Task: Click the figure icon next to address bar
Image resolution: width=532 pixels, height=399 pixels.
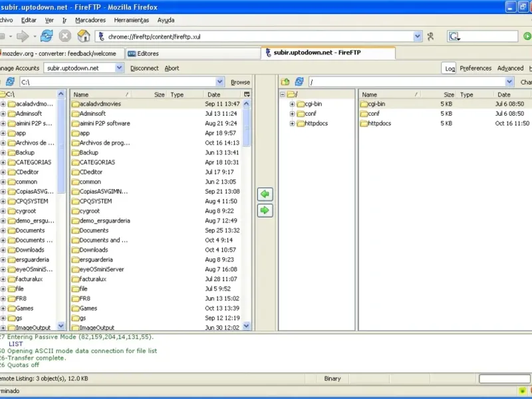Action: tap(430, 37)
